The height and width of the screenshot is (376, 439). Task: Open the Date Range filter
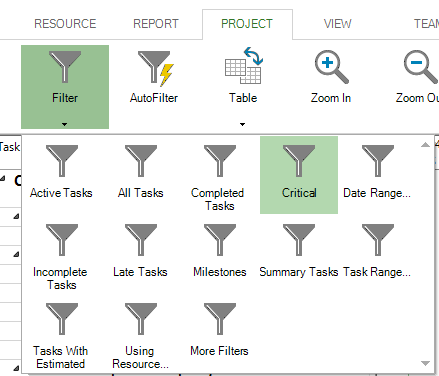pos(378,175)
